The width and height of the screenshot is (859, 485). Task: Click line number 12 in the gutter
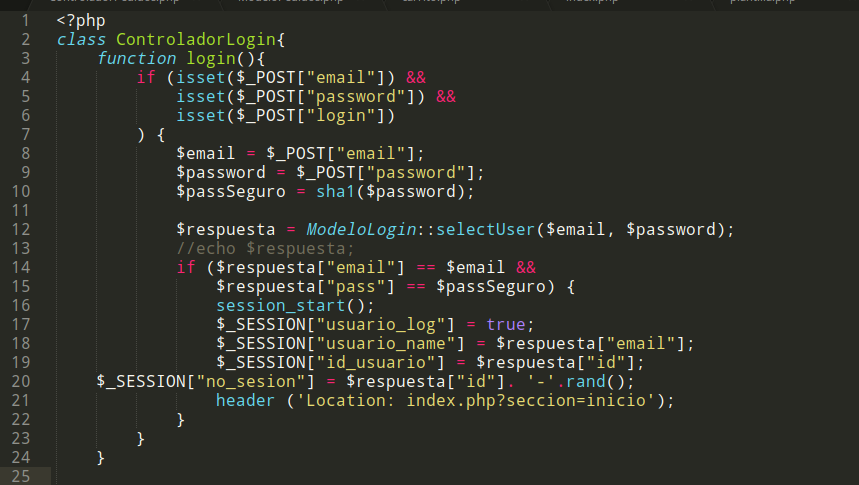point(22,230)
